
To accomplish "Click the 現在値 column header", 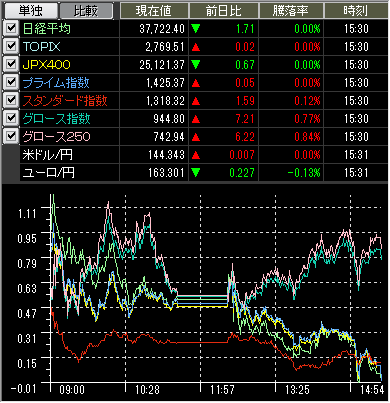I will 154,11.
